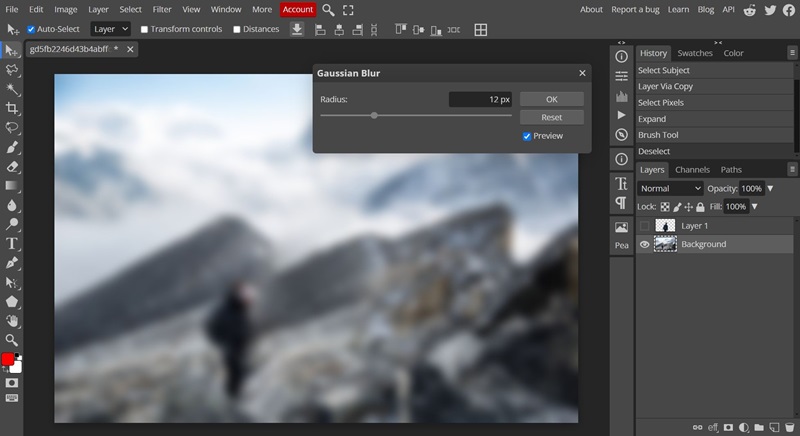The image size is (800, 436).
Task: Switch to the Paths tab
Action: [x=731, y=170]
